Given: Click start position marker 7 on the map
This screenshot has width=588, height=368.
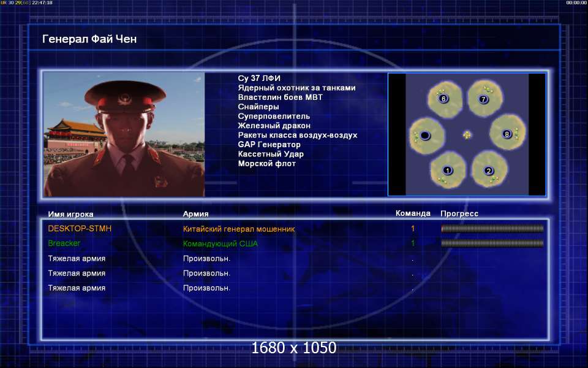Looking at the screenshot, I should [x=483, y=99].
